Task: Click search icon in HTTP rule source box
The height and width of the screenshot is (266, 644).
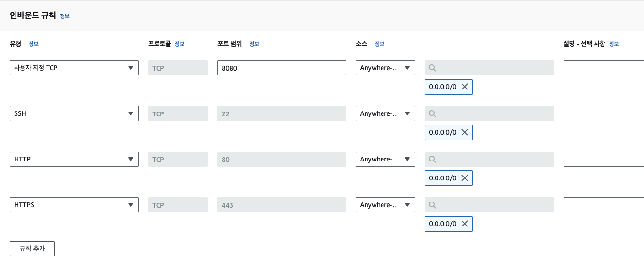Action: (433, 159)
